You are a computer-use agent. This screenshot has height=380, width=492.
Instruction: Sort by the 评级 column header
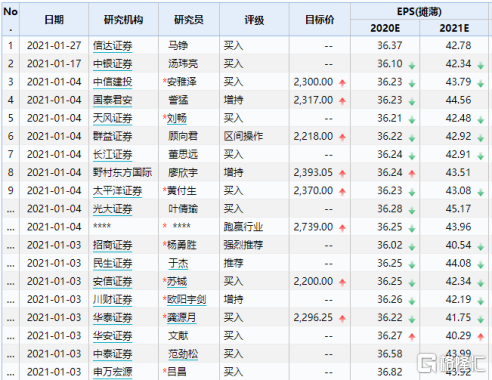(x=254, y=20)
